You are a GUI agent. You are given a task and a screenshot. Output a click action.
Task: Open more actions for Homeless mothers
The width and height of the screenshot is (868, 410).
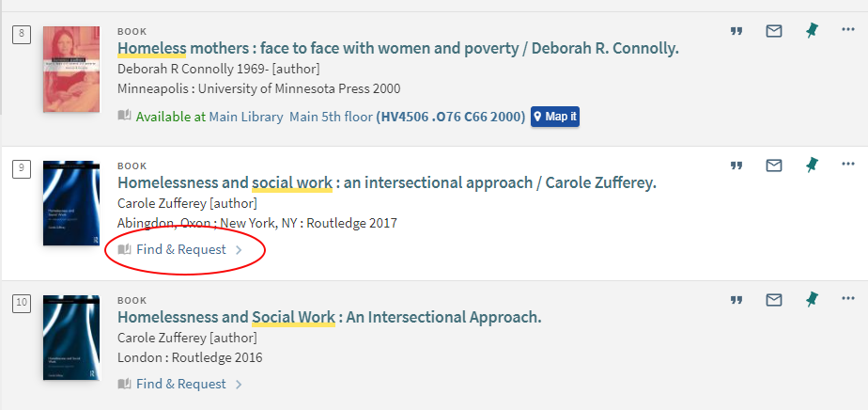pos(848,31)
